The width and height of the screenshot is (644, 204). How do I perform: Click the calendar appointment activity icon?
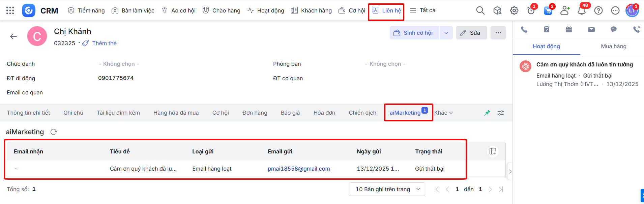(569, 30)
